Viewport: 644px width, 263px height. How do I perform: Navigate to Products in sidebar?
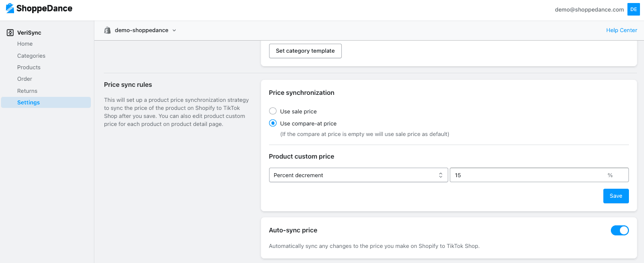(x=29, y=67)
